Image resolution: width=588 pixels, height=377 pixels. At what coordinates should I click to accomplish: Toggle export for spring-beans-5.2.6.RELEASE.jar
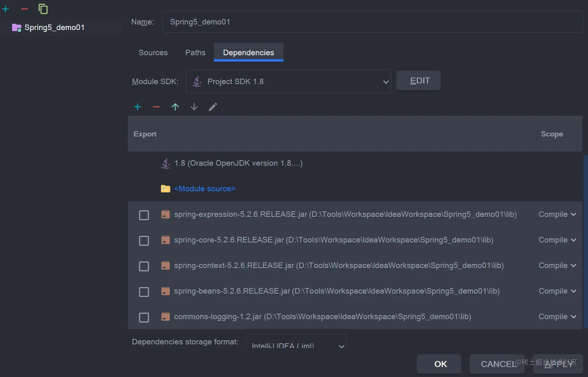pyautogui.click(x=144, y=291)
